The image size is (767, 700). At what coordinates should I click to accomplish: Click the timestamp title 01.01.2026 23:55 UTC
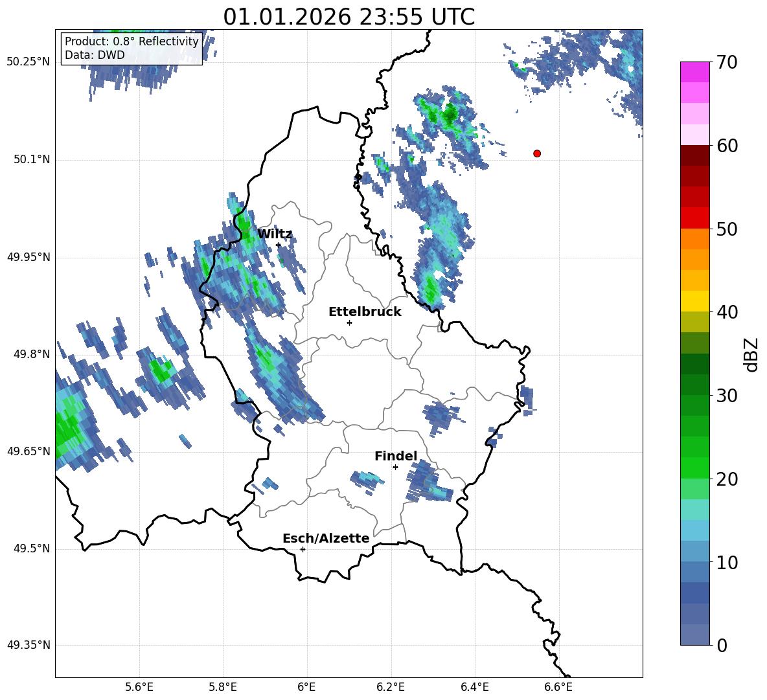click(349, 17)
